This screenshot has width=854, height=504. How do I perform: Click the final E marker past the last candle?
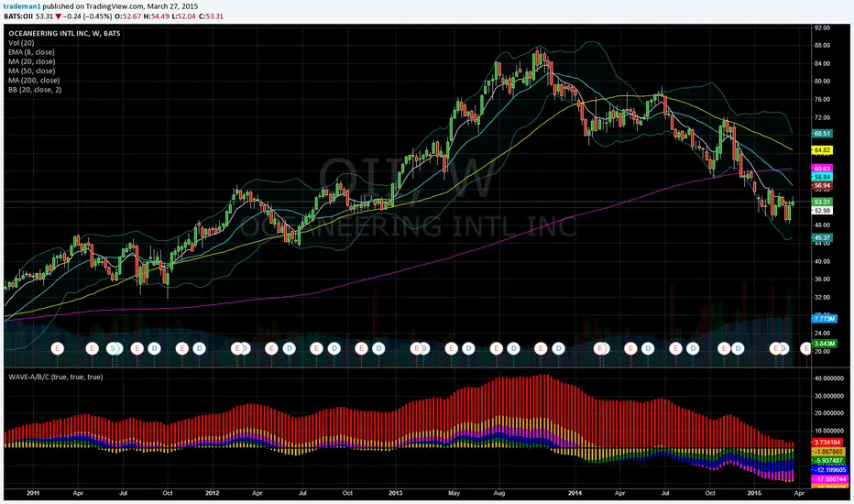(x=805, y=348)
